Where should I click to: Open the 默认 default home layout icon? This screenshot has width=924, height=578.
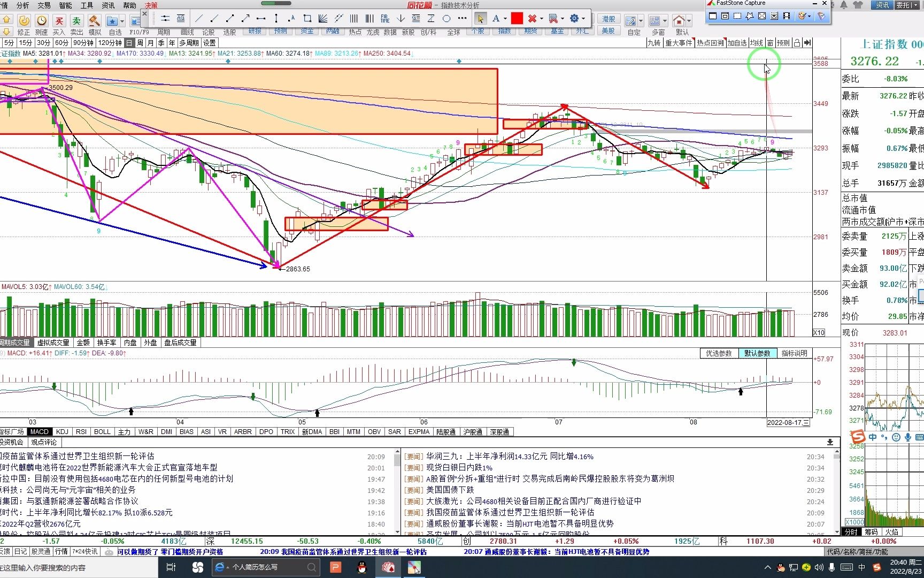click(x=679, y=21)
